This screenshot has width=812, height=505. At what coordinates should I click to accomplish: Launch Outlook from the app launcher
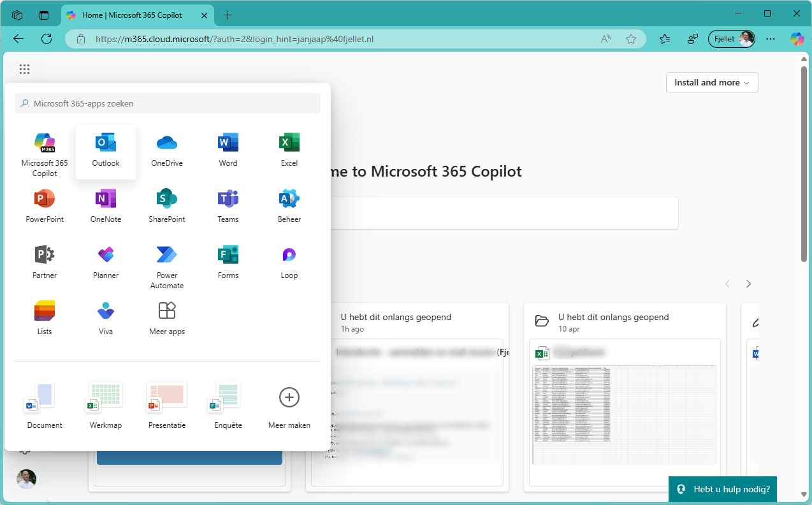point(106,152)
